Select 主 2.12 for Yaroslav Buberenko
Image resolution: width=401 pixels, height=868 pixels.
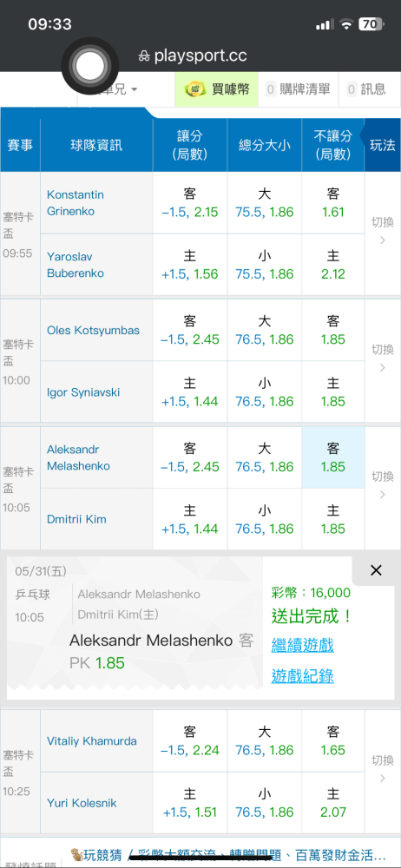(x=333, y=265)
